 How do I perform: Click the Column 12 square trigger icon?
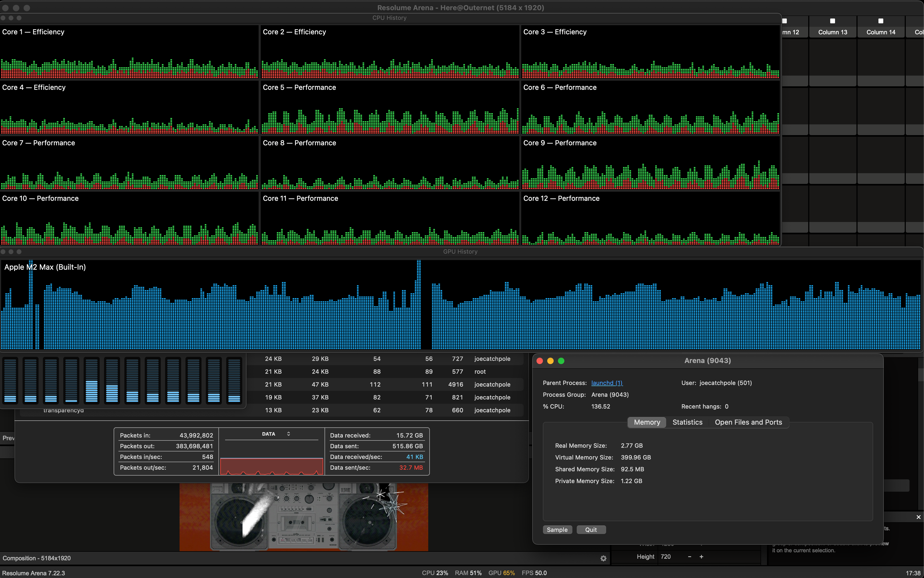[785, 21]
